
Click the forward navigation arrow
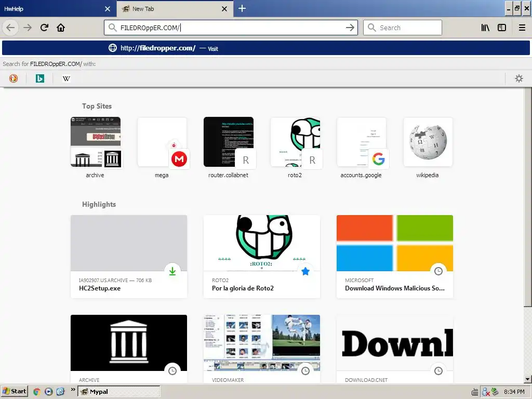28,28
